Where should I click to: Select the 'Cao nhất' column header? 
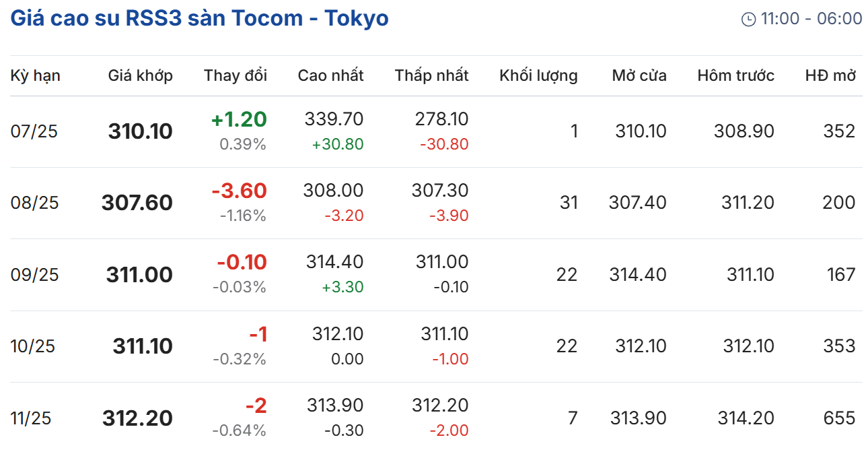(x=330, y=75)
